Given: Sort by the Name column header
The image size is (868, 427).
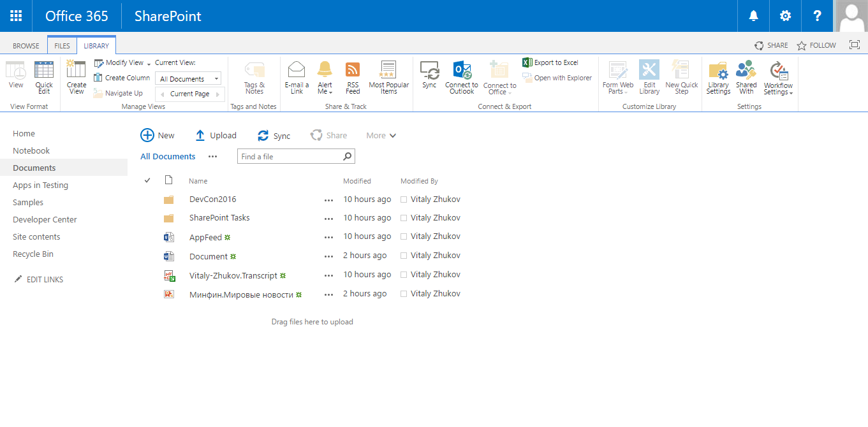Looking at the screenshot, I should pyautogui.click(x=198, y=181).
